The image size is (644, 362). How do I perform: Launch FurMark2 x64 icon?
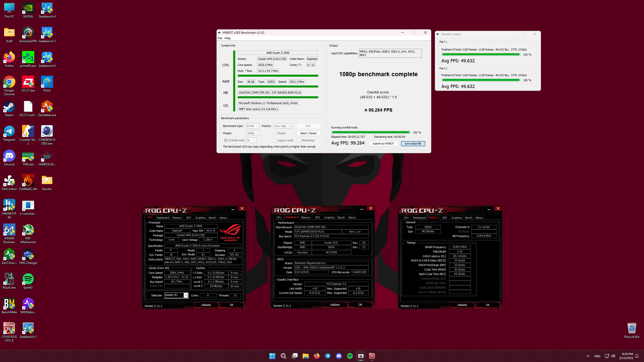pyautogui.click(x=28, y=183)
